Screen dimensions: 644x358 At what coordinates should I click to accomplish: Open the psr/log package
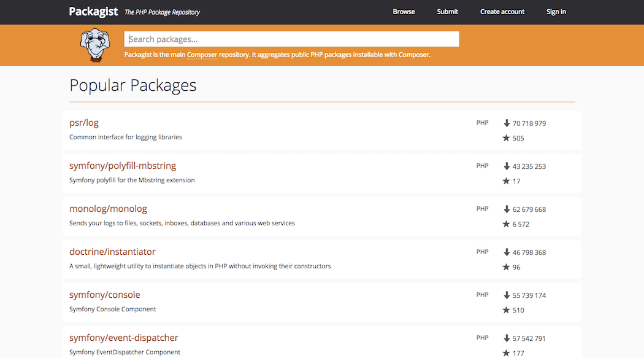pyautogui.click(x=84, y=122)
